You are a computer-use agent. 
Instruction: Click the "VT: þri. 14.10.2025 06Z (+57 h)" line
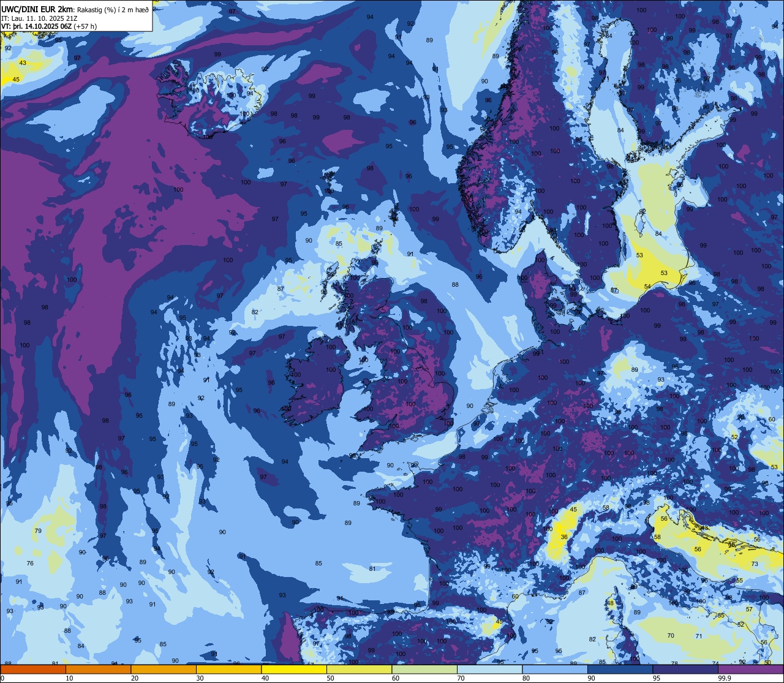(x=48, y=26)
